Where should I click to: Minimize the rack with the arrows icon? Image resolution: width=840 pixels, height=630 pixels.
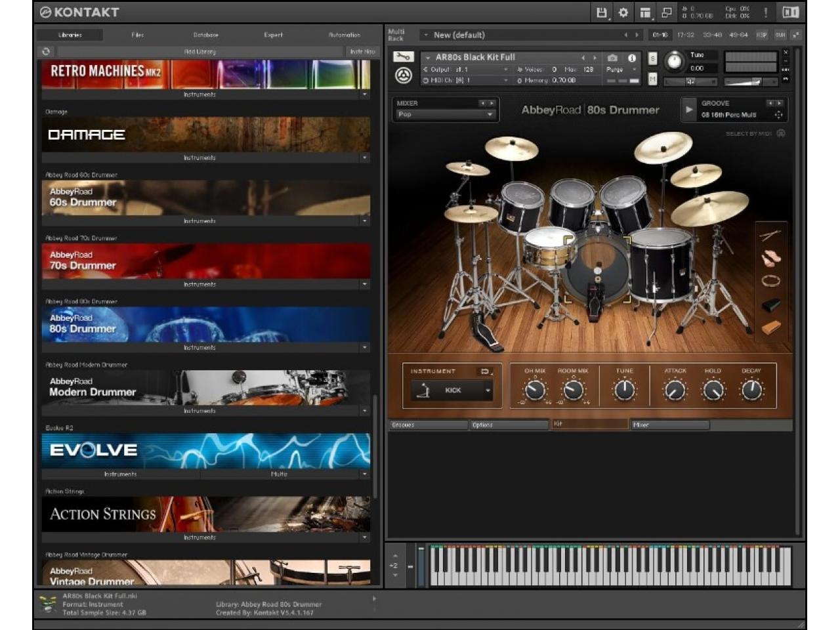coord(796,35)
